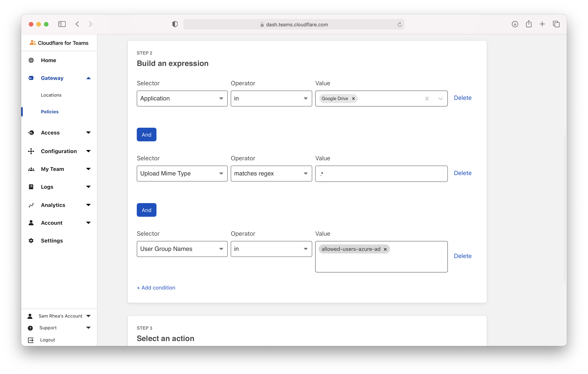Screen dimensions: 588x374
Task: Open the User Group Names selector dropdown
Action: point(182,249)
